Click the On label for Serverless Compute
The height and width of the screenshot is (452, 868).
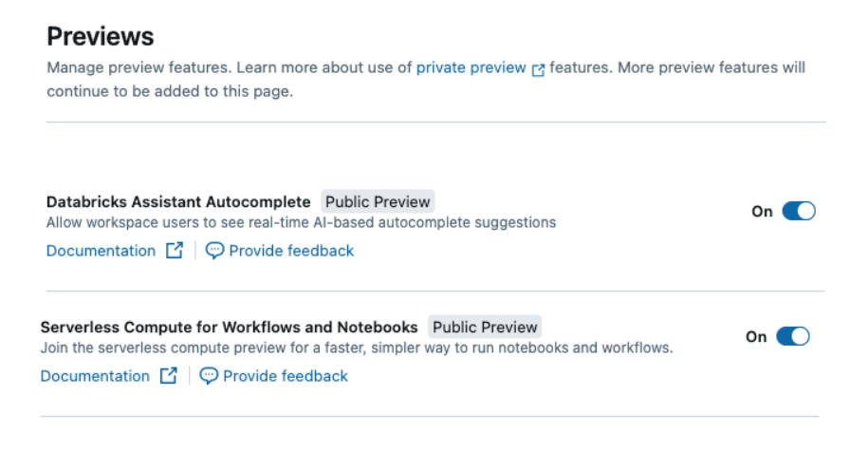756,337
